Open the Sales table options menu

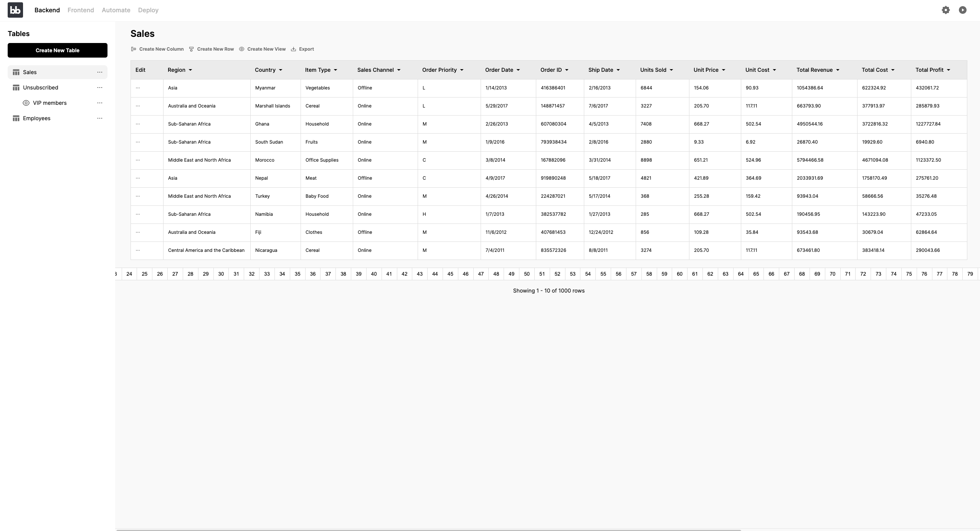click(100, 72)
